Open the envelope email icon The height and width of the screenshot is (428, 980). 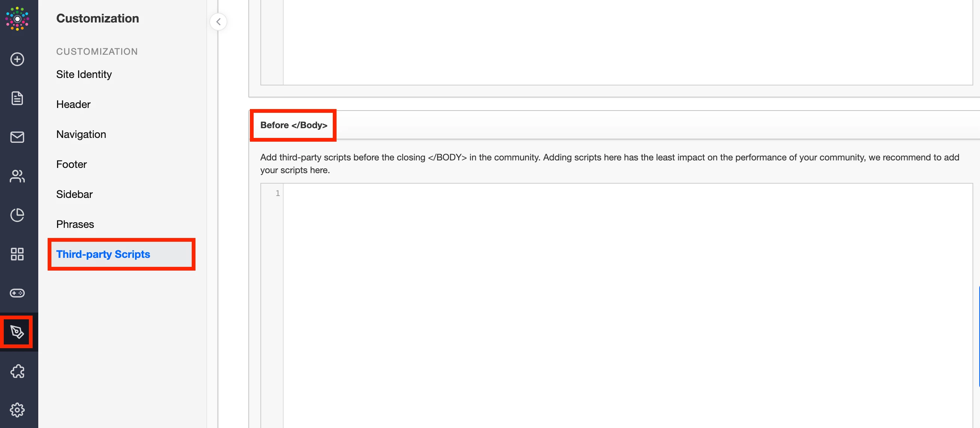click(x=17, y=137)
